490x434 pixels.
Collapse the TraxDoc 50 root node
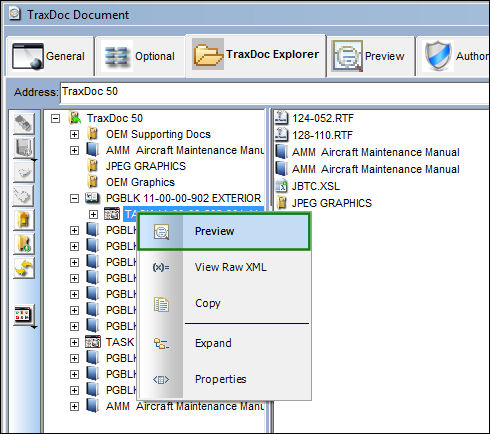pos(55,118)
